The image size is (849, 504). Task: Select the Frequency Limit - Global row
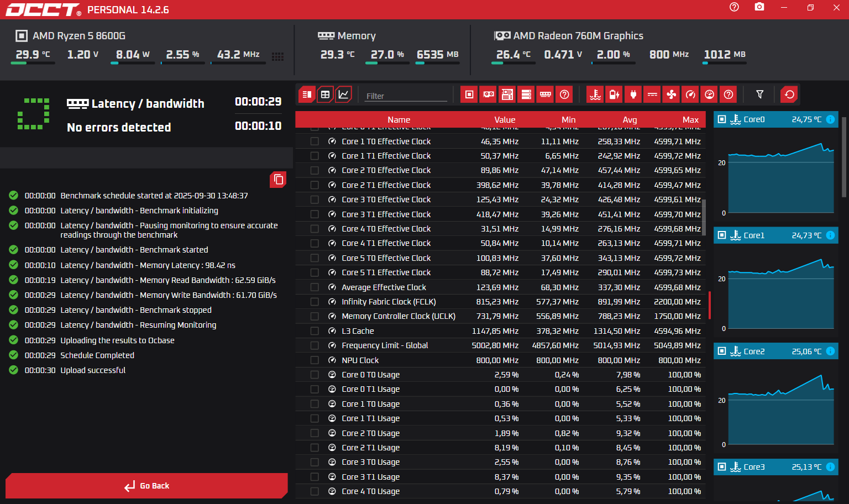pyautogui.click(x=501, y=345)
